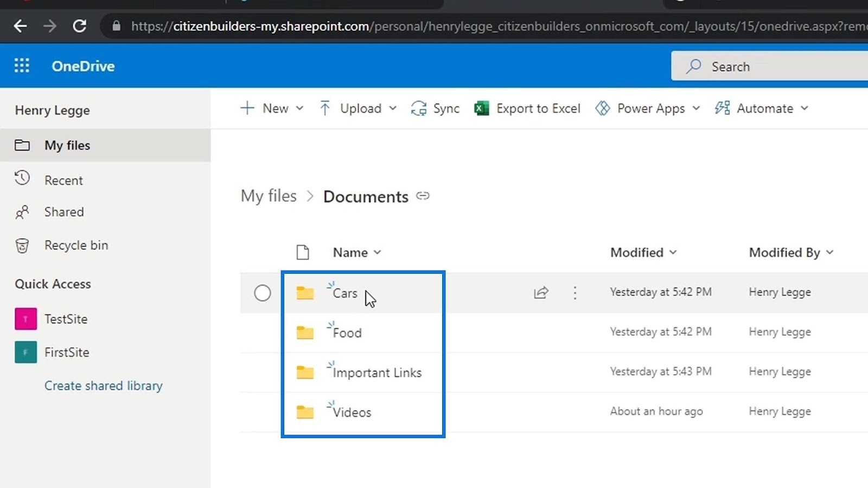Select the Cars row circle checkbox
The width and height of the screenshot is (868, 488).
tap(263, 293)
